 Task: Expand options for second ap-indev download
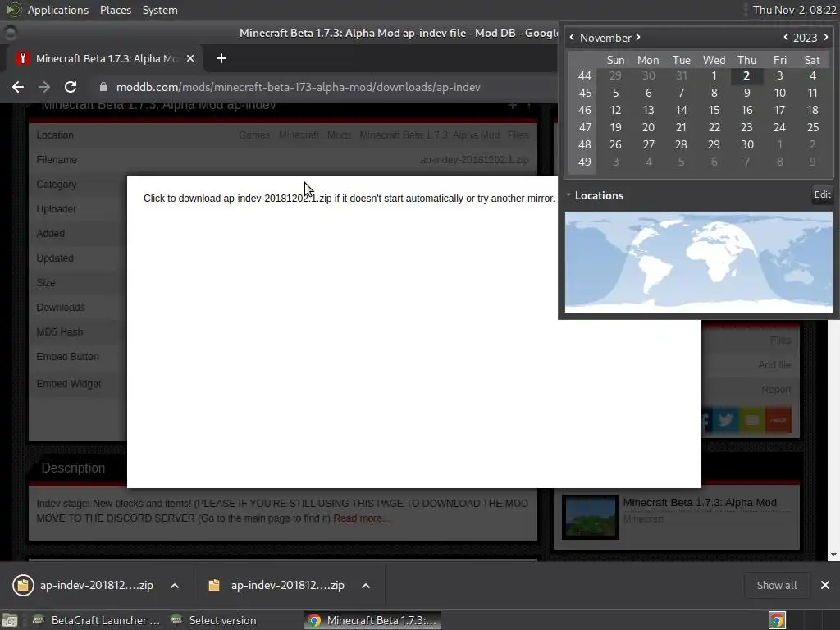(366, 586)
